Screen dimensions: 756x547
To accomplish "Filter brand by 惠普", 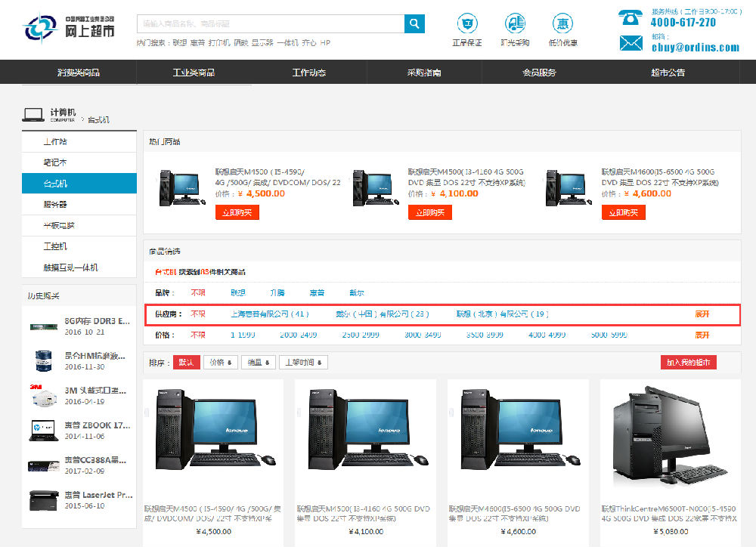I will click(317, 292).
